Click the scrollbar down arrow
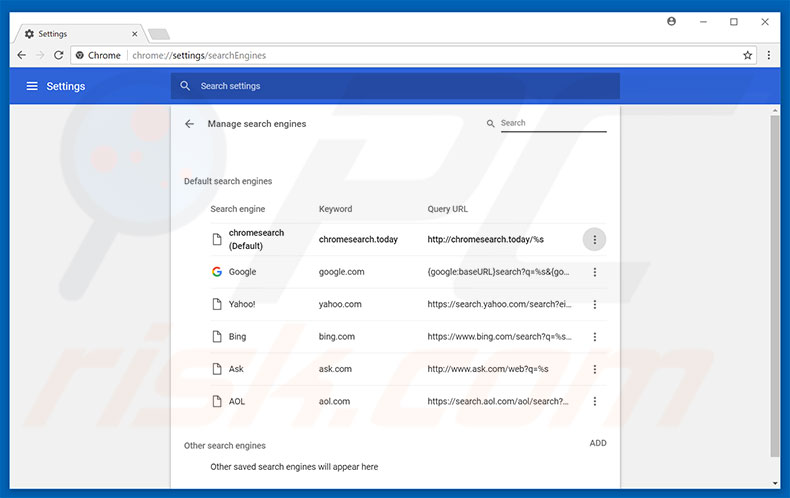The image size is (790, 498). pyautogui.click(x=775, y=483)
